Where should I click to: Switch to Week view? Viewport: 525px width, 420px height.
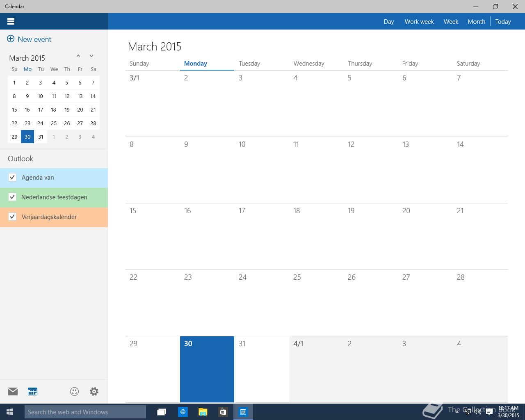pos(451,21)
